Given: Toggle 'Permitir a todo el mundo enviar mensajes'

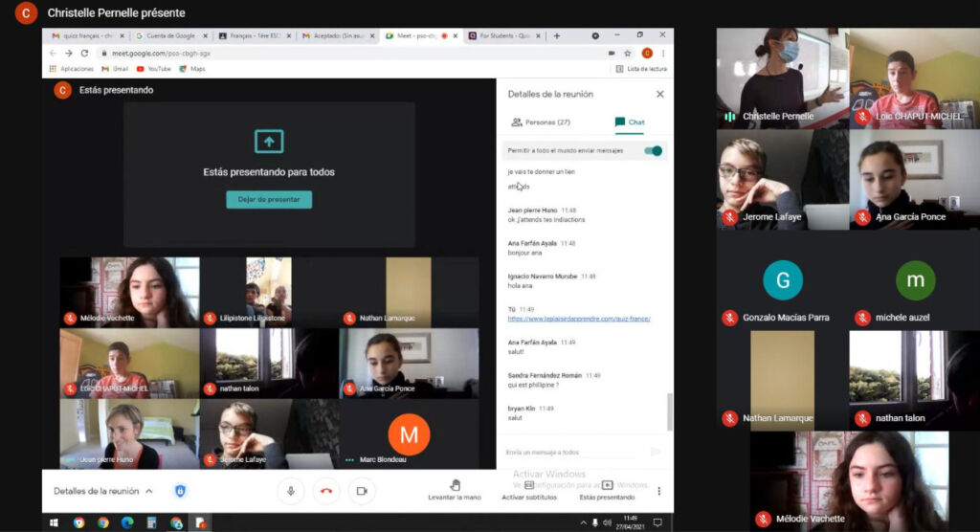Looking at the screenshot, I should point(654,150).
